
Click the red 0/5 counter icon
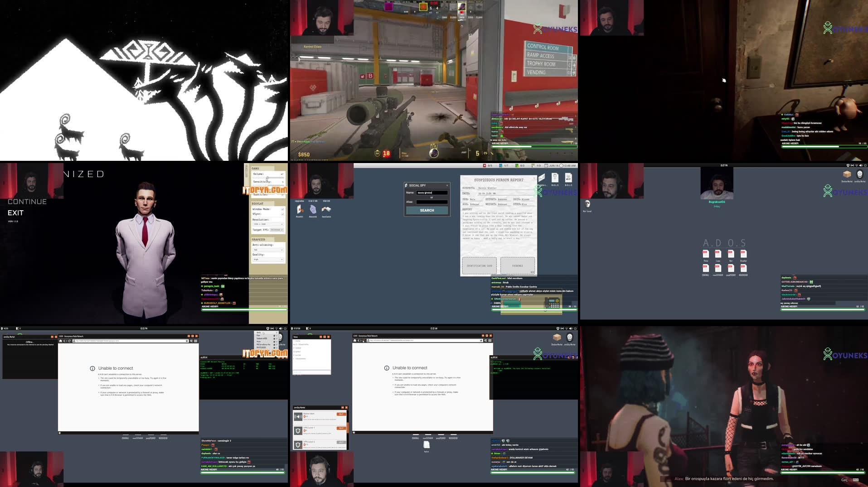pyautogui.click(x=485, y=165)
